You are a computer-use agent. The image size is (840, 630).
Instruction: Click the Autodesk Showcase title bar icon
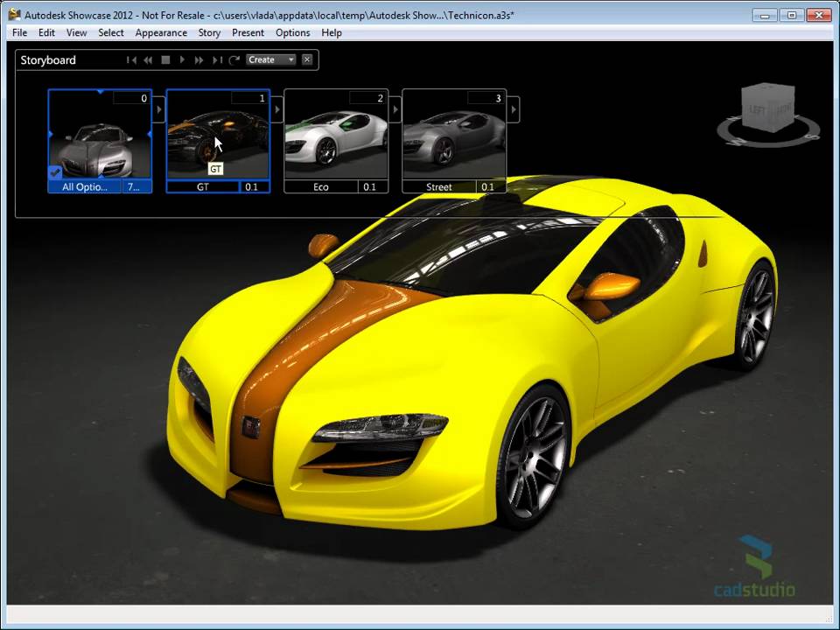pyautogui.click(x=15, y=15)
